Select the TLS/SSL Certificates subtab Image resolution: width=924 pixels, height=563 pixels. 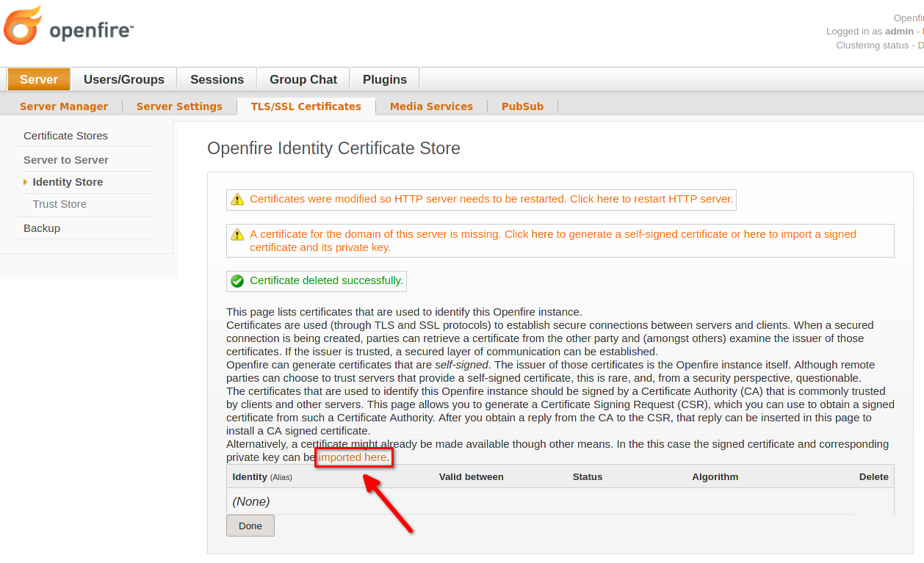click(x=306, y=106)
